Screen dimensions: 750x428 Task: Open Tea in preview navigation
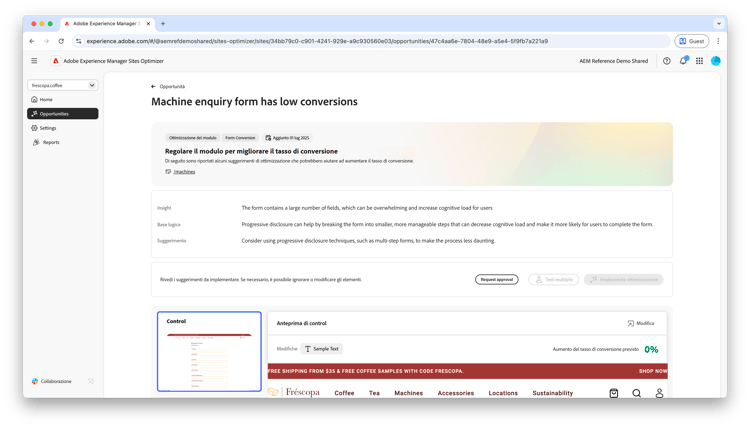coord(374,393)
